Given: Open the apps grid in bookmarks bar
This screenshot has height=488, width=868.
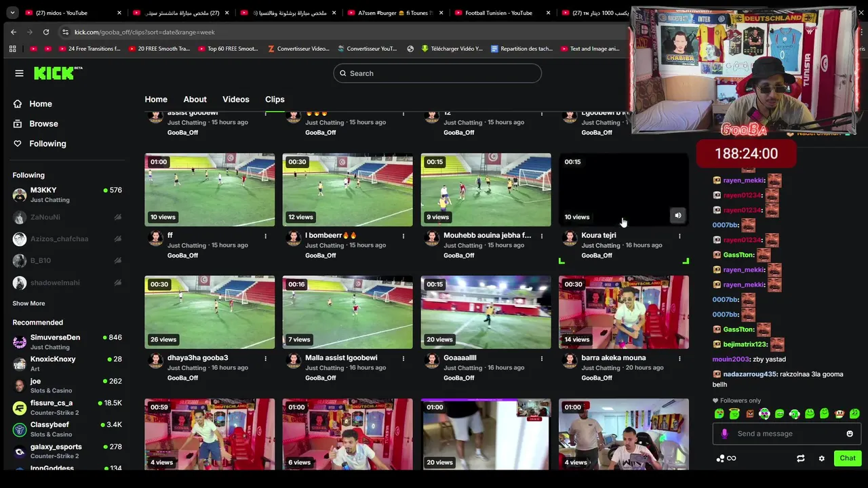Looking at the screenshot, I should pos(12,49).
